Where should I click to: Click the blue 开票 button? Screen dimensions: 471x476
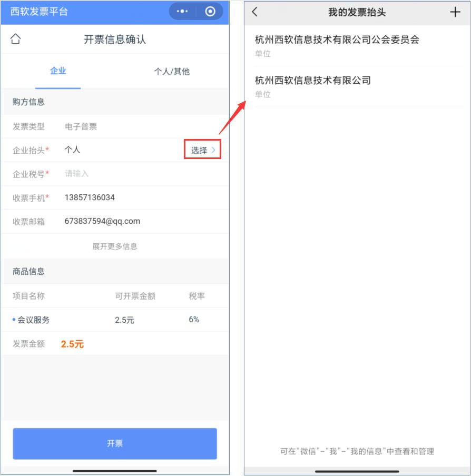click(115, 443)
